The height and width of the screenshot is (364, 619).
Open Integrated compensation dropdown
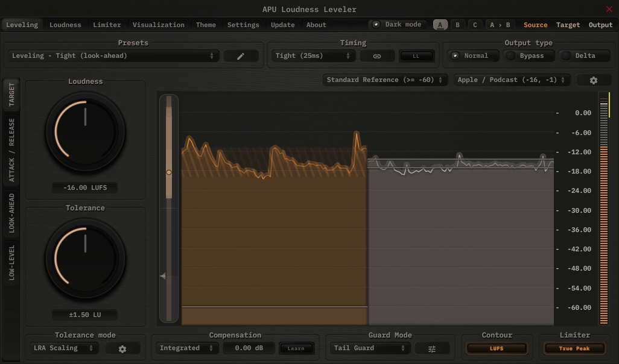tap(186, 348)
